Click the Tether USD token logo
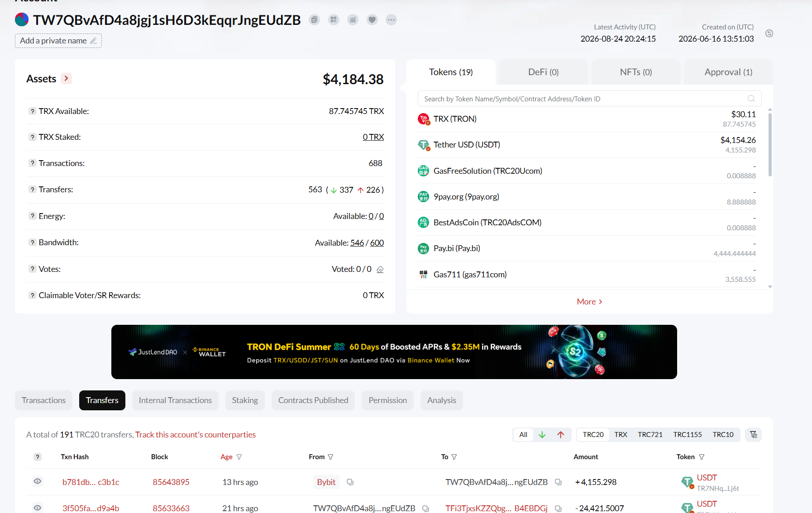 click(x=424, y=145)
